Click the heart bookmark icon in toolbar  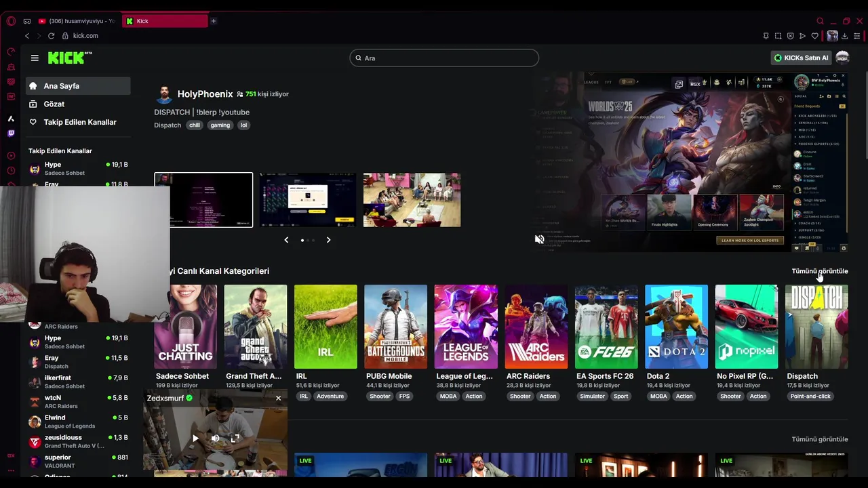(814, 36)
